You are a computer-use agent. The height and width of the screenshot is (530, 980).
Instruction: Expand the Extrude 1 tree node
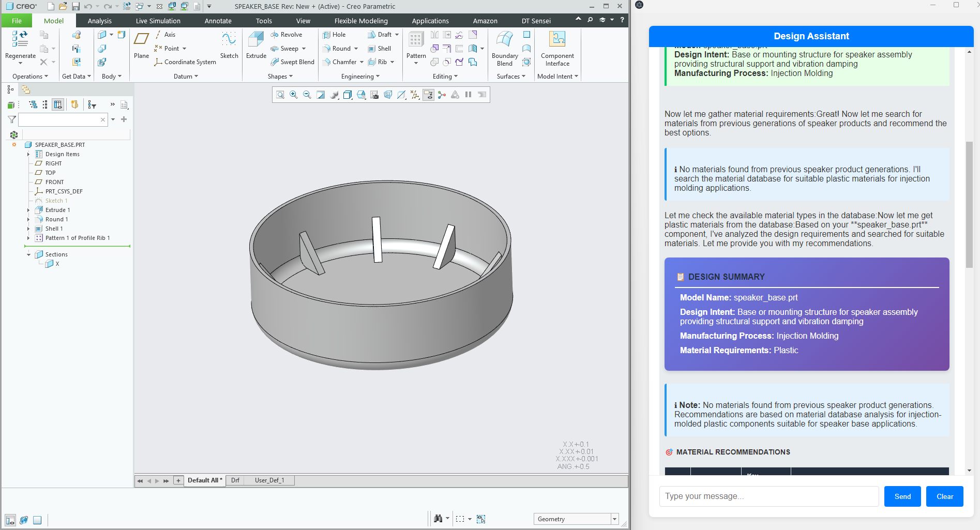[x=28, y=210]
